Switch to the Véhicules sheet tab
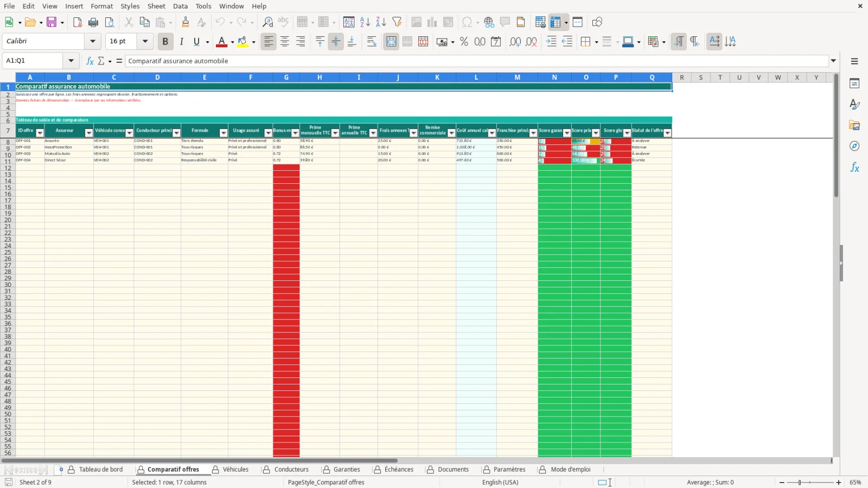The image size is (868, 488). point(235,470)
